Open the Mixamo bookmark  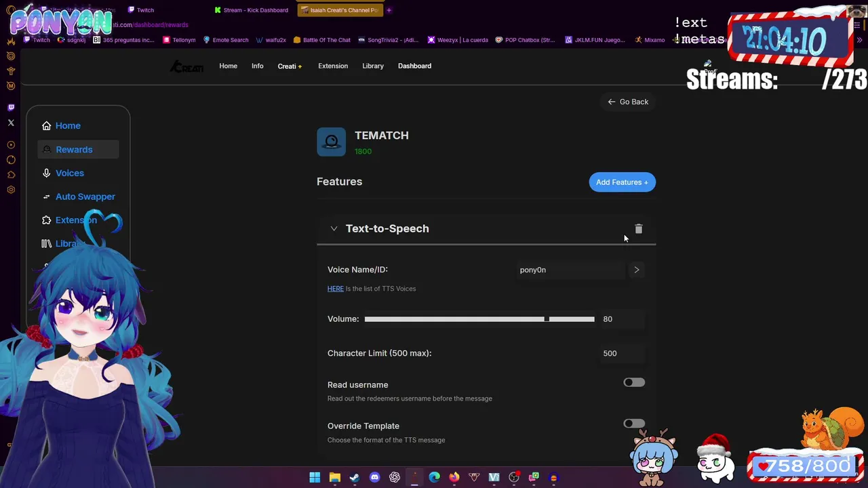coord(650,40)
